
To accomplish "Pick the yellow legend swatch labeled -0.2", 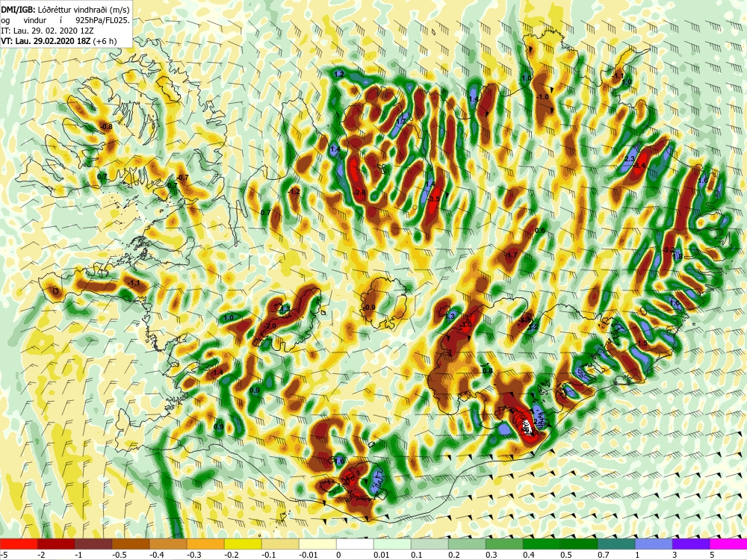I will click(243, 544).
